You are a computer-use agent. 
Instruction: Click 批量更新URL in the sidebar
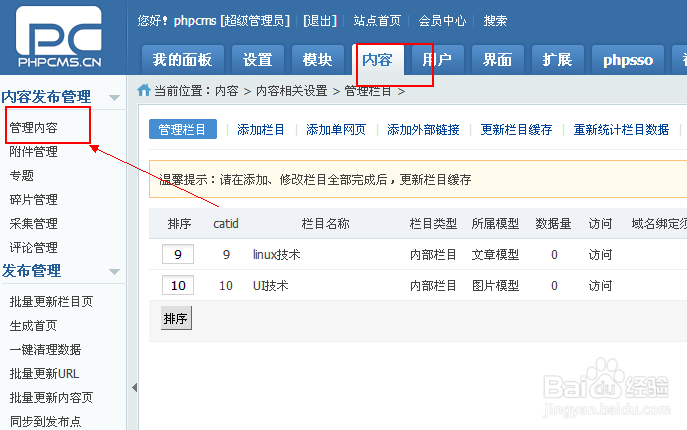click(44, 373)
